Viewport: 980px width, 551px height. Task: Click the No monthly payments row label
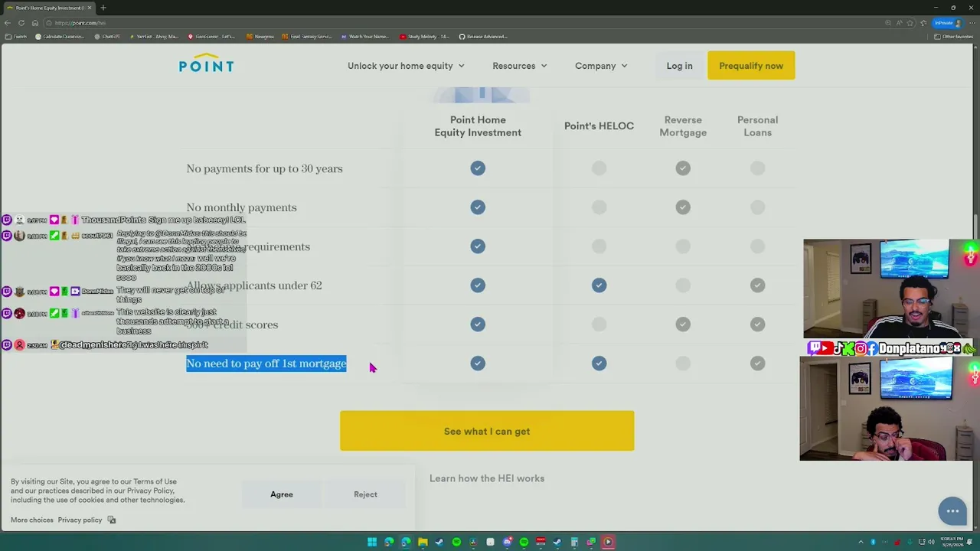241,207
